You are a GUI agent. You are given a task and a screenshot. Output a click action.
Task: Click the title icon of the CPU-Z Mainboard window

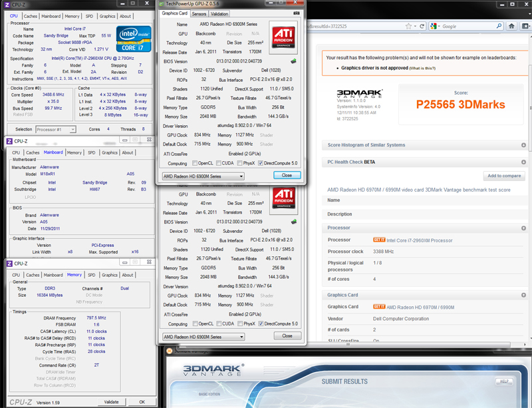tap(9, 141)
